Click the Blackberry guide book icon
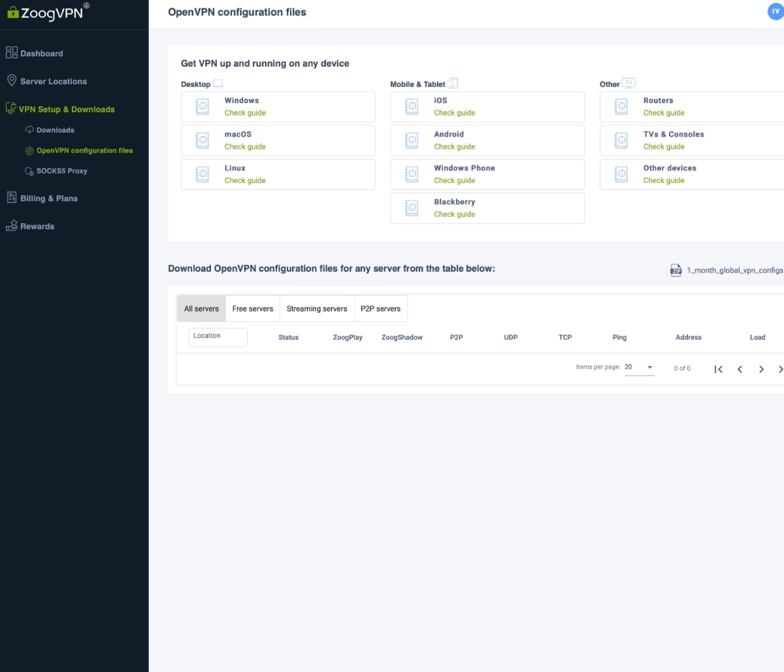The width and height of the screenshot is (784, 672). pyautogui.click(x=412, y=208)
